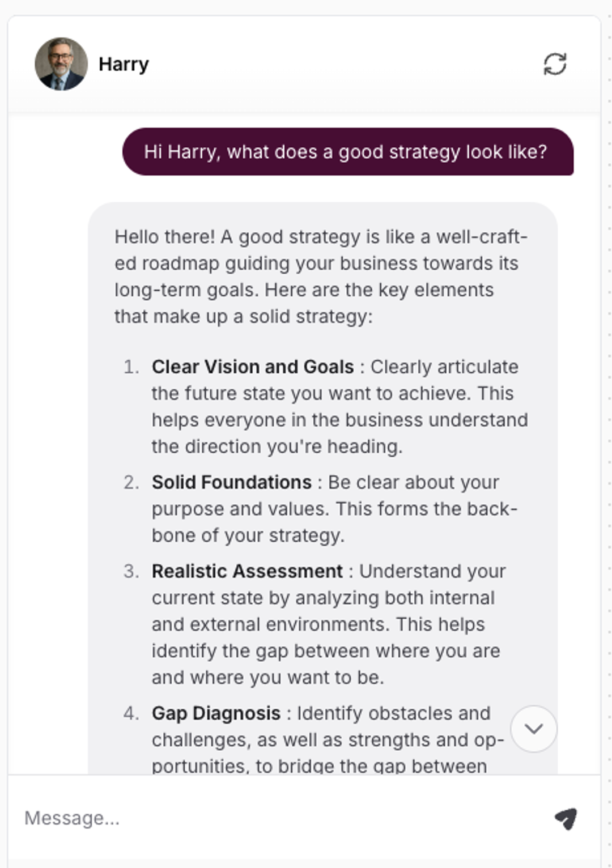Click inside the Message input field
This screenshot has height=868, width=612.
pyautogui.click(x=227, y=818)
